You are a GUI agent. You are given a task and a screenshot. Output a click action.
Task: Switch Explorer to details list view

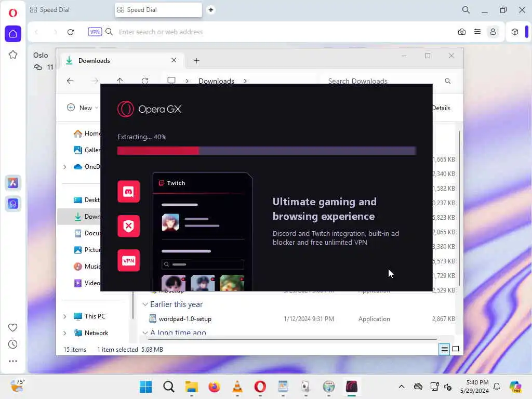[x=444, y=349]
